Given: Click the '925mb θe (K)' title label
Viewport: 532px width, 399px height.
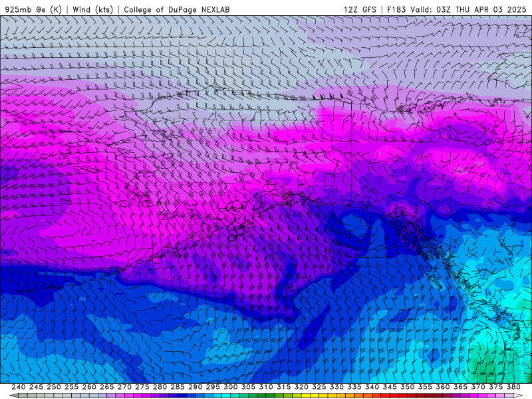Looking at the screenshot, I should coord(33,9).
